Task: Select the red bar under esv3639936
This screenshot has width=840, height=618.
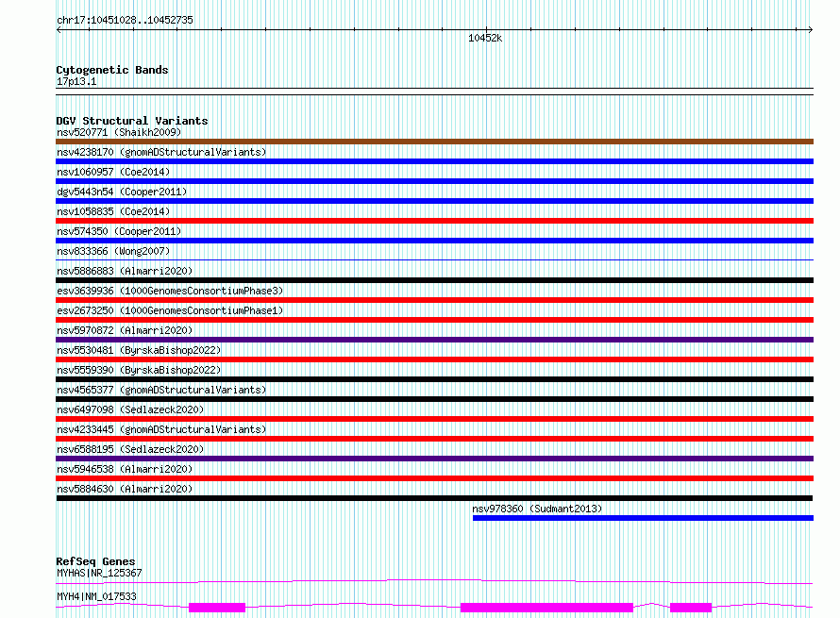Action: [x=434, y=300]
